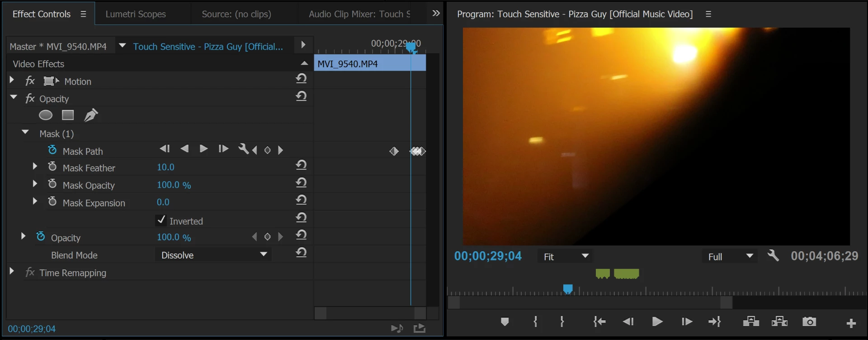Toggle Mask Expansion animation stopwatch
The image size is (868, 340).
(x=52, y=201)
